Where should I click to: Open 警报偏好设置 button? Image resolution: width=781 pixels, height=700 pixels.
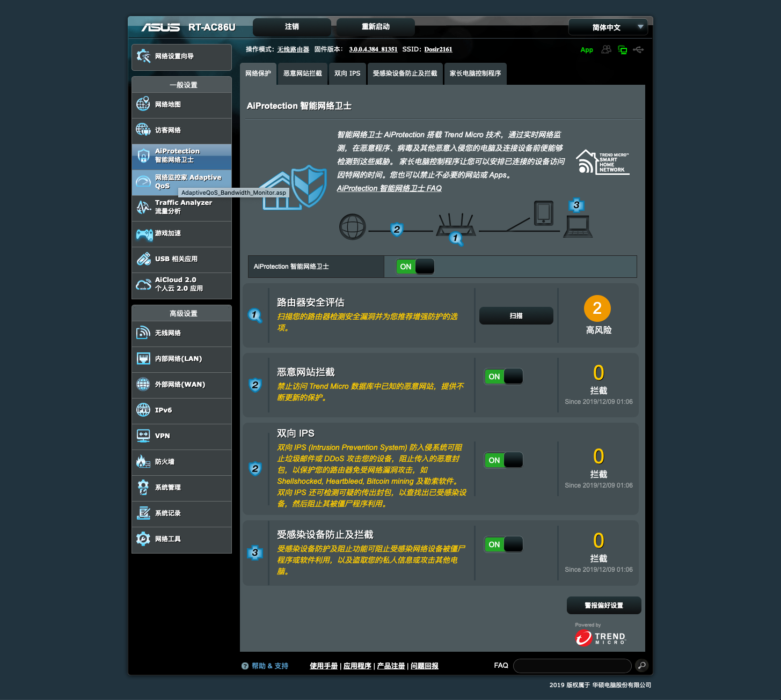pyautogui.click(x=604, y=606)
